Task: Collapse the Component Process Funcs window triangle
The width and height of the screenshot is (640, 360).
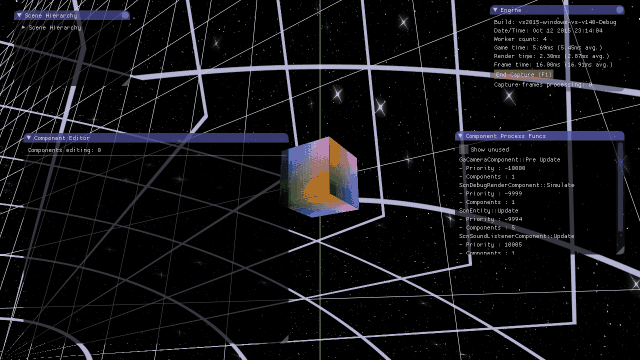Action: point(460,136)
